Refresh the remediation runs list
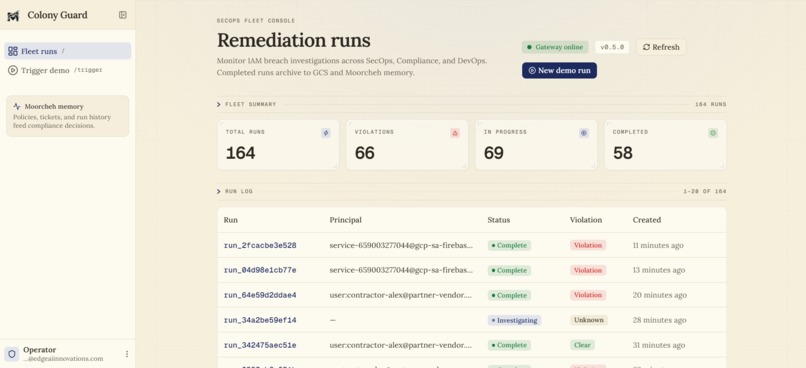Viewport: 806px width, 368px height. (x=661, y=47)
